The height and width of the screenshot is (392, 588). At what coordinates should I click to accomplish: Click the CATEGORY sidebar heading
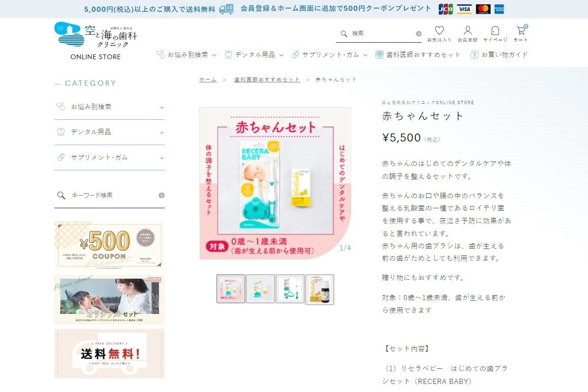point(90,83)
